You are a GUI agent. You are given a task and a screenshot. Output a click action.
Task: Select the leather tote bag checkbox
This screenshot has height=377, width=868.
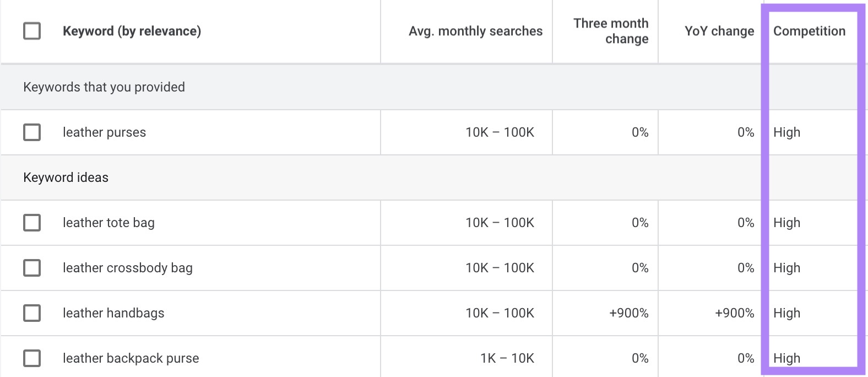pyautogui.click(x=31, y=223)
